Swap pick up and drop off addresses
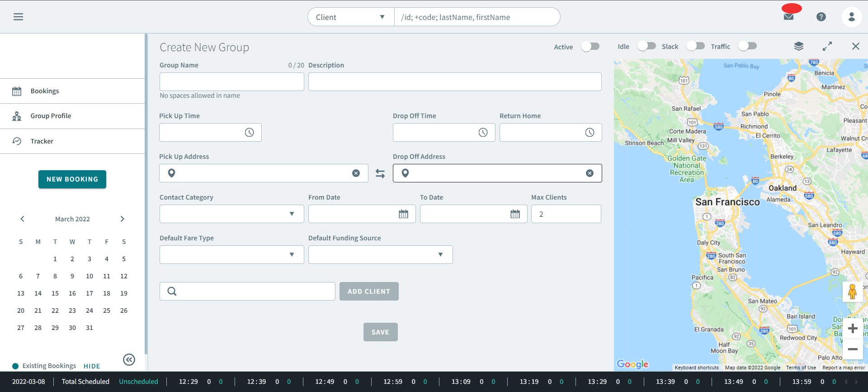This screenshot has height=392, width=868. click(380, 173)
